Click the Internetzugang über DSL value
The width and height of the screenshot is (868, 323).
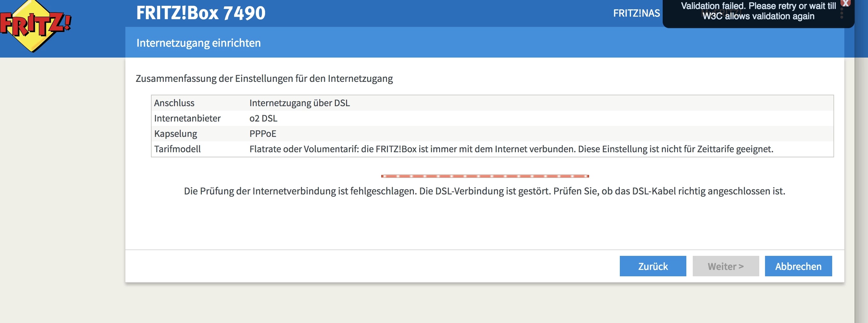pos(300,103)
